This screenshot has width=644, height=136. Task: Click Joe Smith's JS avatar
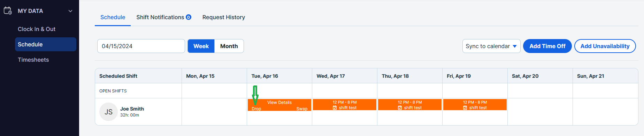(108, 112)
